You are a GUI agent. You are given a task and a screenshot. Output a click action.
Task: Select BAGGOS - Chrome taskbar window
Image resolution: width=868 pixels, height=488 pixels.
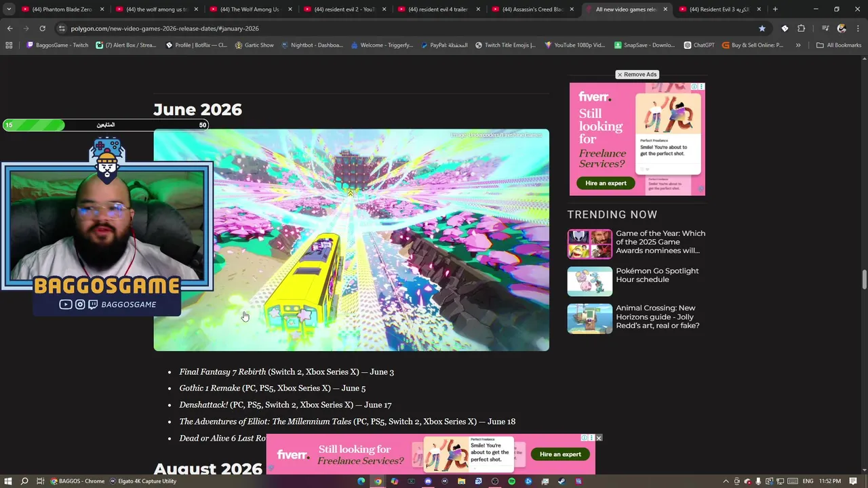[77, 481]
